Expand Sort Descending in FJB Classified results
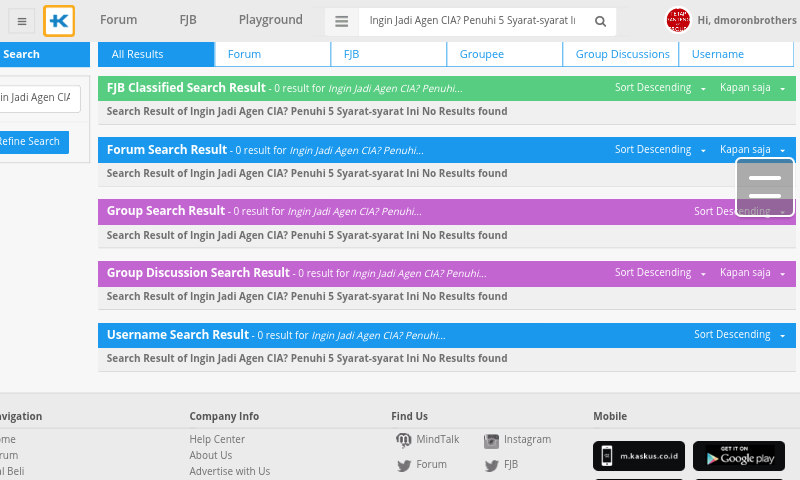This screenshot has height=480, width=800. pyautogui.click(x=660, y=88)
